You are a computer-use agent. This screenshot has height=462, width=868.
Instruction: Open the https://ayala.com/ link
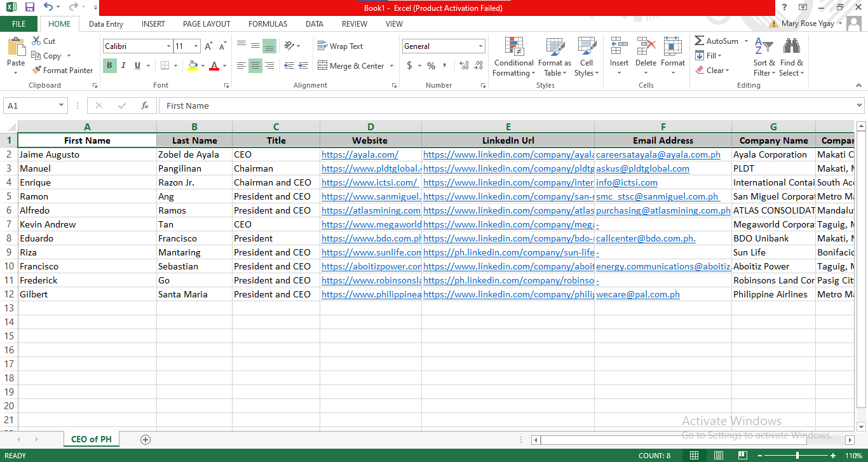point(360,154)
